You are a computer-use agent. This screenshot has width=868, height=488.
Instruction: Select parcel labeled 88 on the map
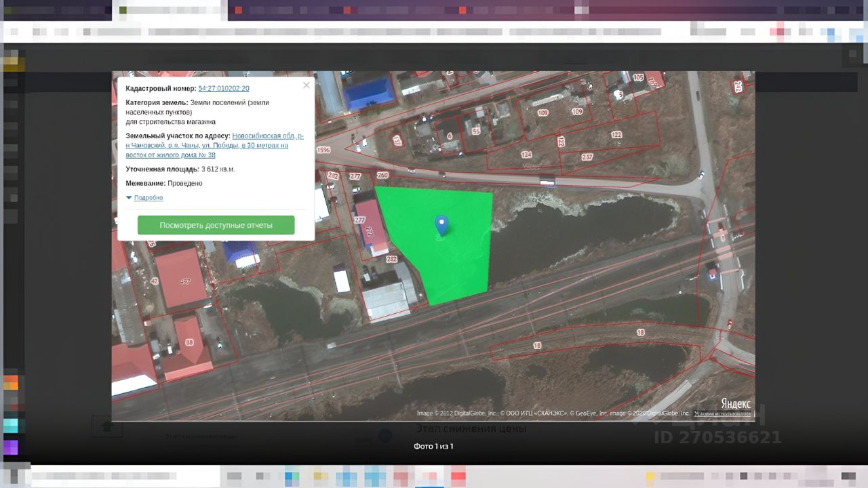click(x=189, y=342)
